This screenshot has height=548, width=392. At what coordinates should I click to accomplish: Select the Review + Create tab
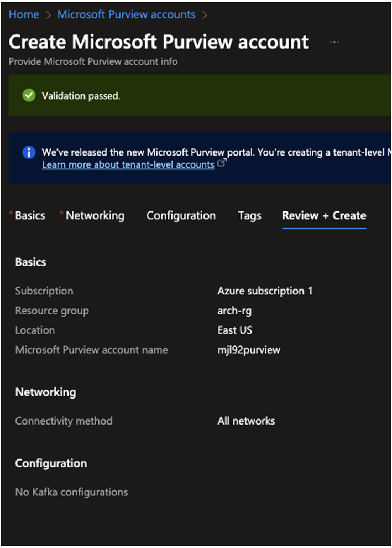tap(324, 216)
